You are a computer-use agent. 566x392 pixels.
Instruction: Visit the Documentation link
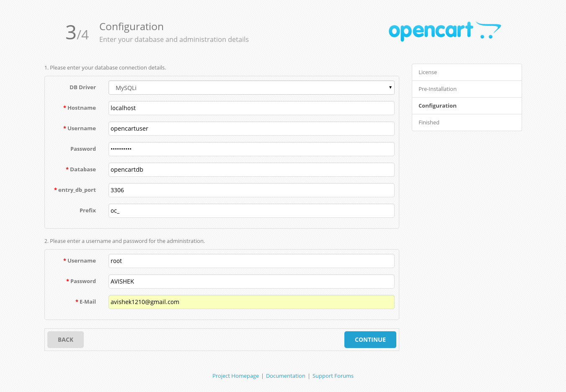(x=285, y=376)
